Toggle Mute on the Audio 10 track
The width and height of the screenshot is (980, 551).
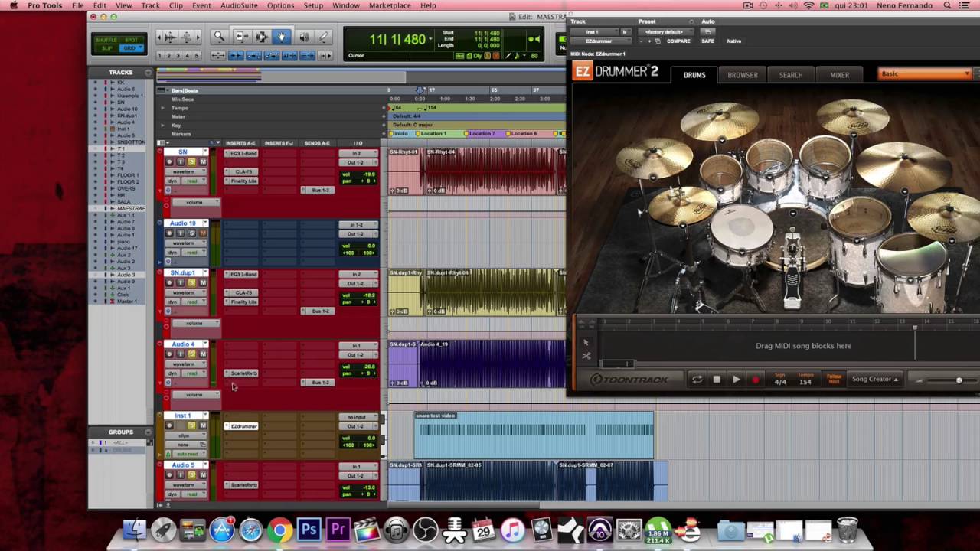203,233
